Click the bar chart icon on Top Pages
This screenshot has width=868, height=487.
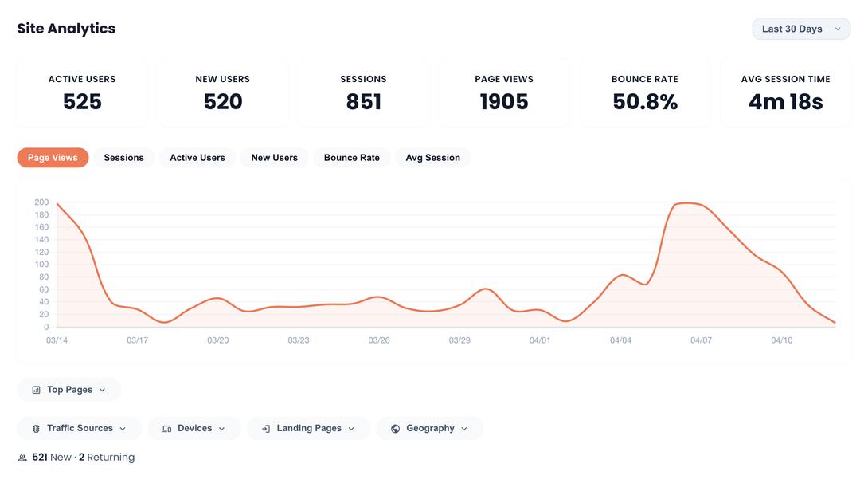(36, 389)
